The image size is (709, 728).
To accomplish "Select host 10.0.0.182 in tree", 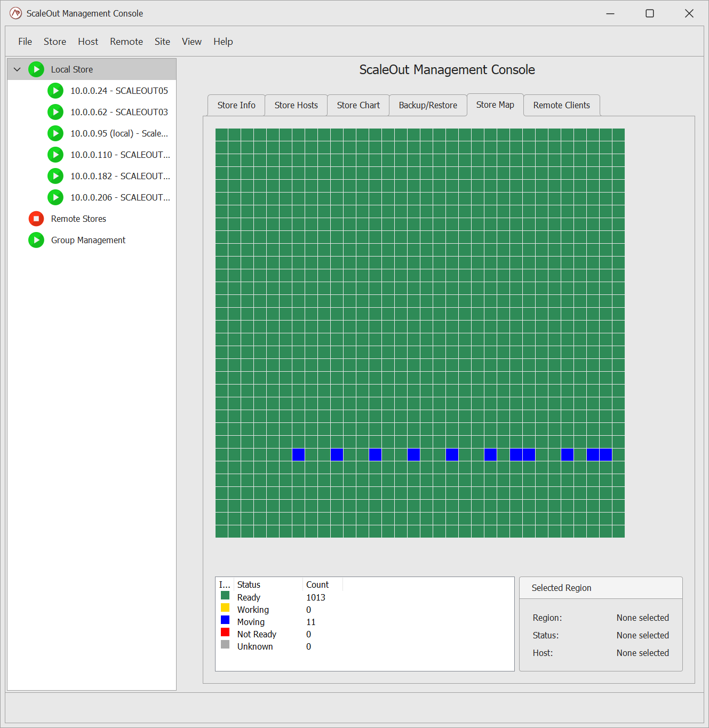I will point(120,176).
